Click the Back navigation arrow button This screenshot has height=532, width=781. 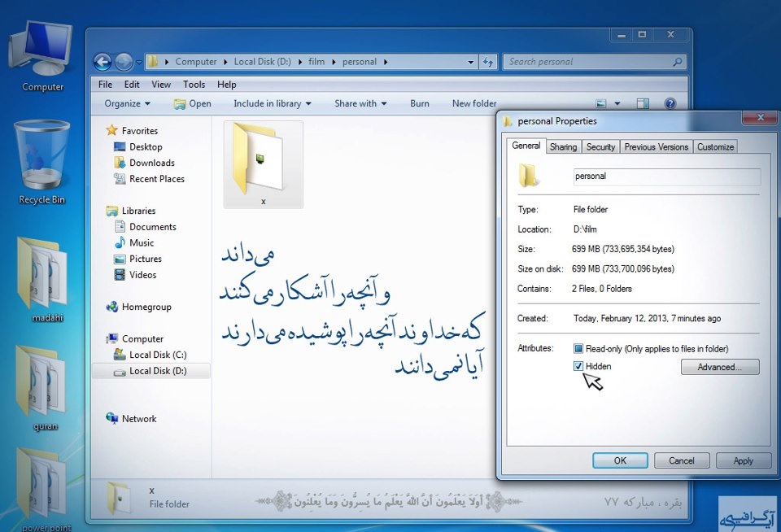[103, 62]
